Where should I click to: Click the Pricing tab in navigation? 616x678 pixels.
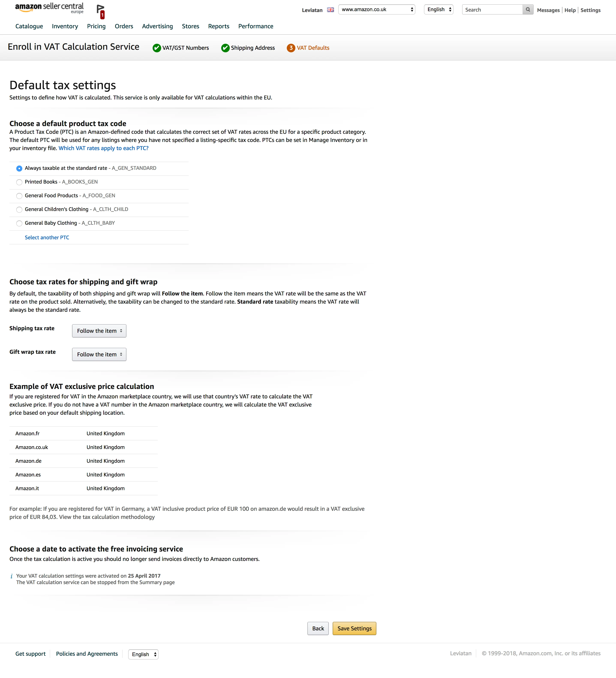(x=96, y=26)
